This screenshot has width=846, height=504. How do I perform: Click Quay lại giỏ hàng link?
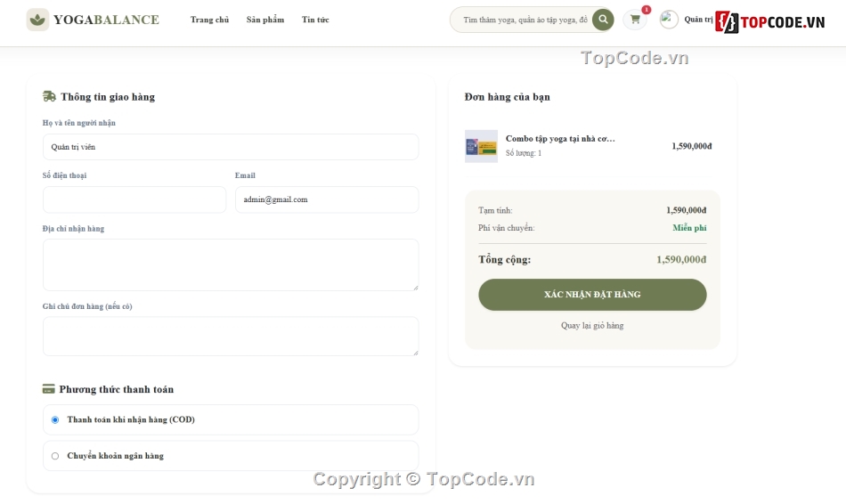(x=592, y=325)
